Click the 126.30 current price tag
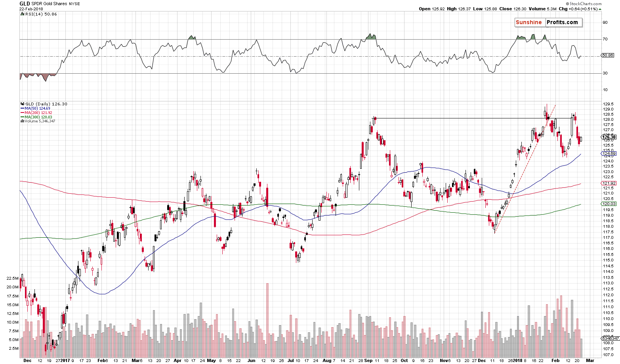Screen dimensions: 620x364 [x=609, y=137]
